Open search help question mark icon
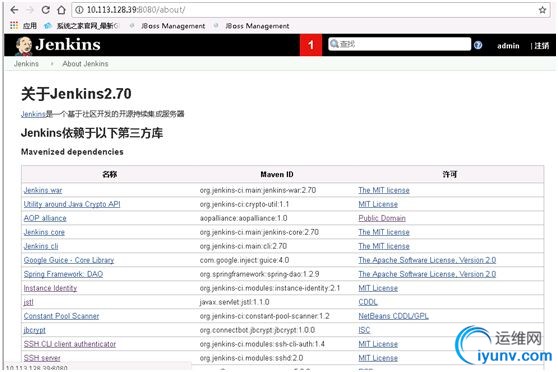 (478, 45)
